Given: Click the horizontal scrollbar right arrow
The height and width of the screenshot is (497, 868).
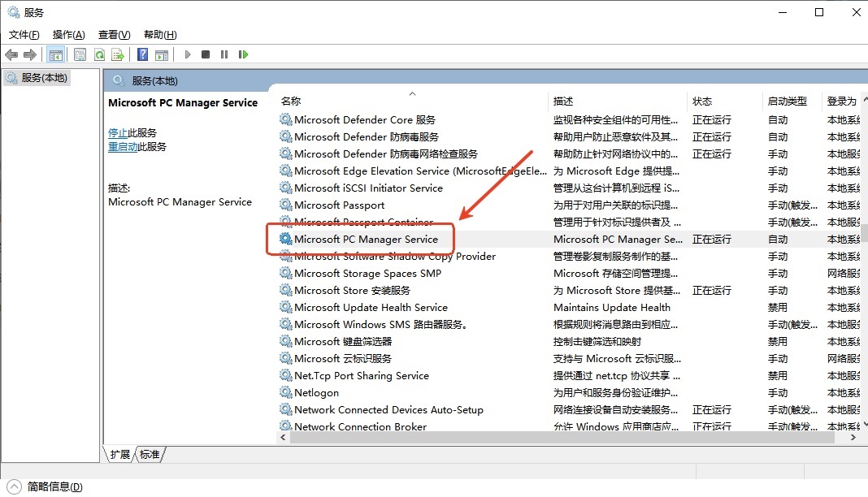Looking at the screenshot, I should pyautogui.click(x=853, y=437).
